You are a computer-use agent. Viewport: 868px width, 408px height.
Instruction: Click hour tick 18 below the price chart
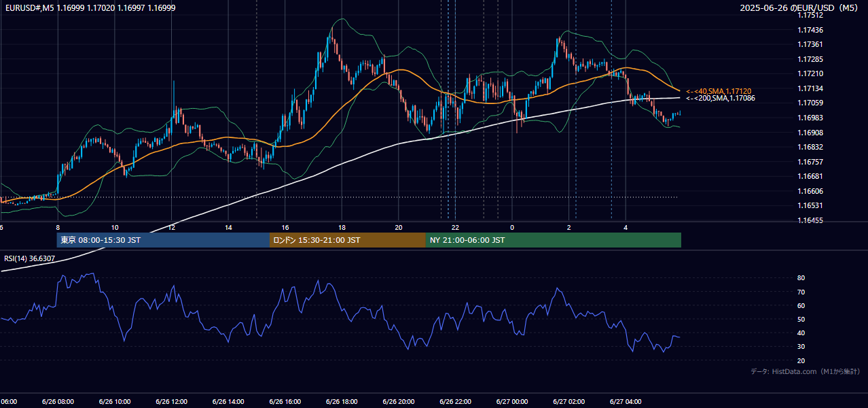[x=342, y=228]
